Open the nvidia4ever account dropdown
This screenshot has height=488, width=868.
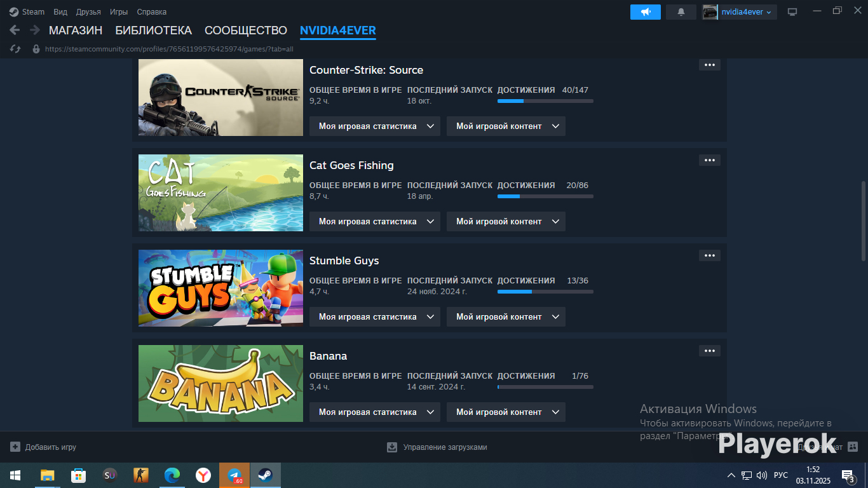point(739,12)
